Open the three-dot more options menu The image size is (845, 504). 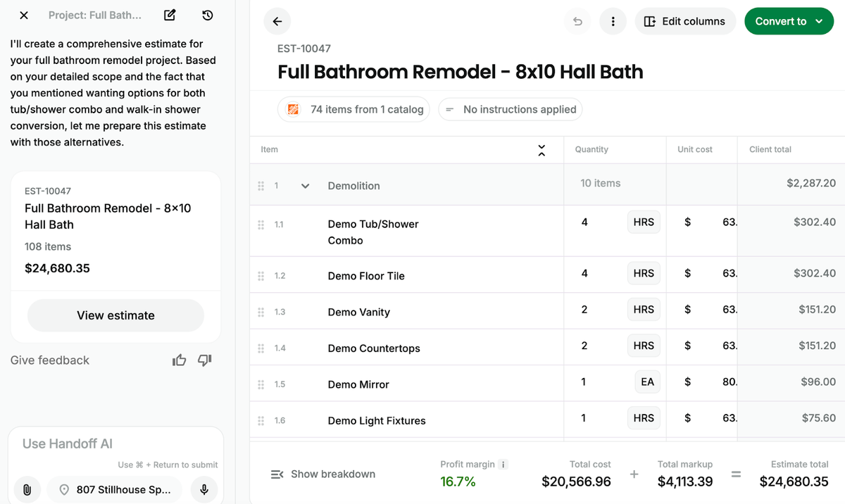point(613,21)
